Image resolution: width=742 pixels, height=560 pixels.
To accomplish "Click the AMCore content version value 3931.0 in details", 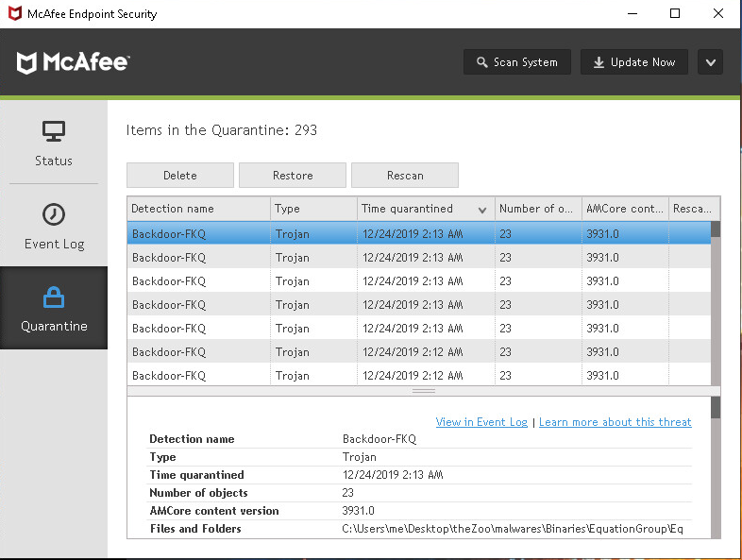I will (x=358, y=511).
